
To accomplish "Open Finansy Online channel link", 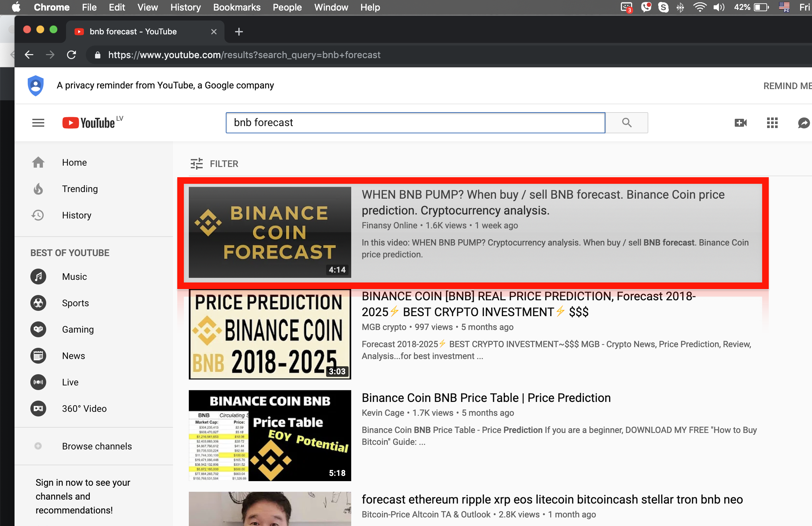I will pos(389,225).
